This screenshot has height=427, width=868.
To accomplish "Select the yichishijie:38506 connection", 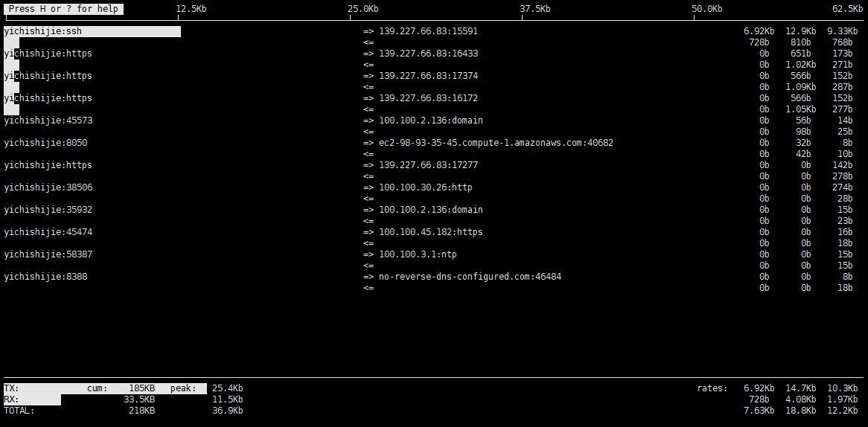I will [48, 187].
